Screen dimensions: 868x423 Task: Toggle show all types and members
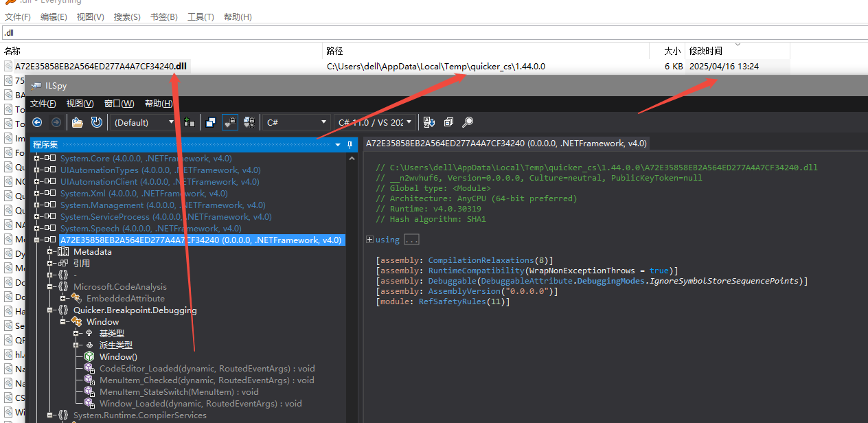tap(249, 122)
